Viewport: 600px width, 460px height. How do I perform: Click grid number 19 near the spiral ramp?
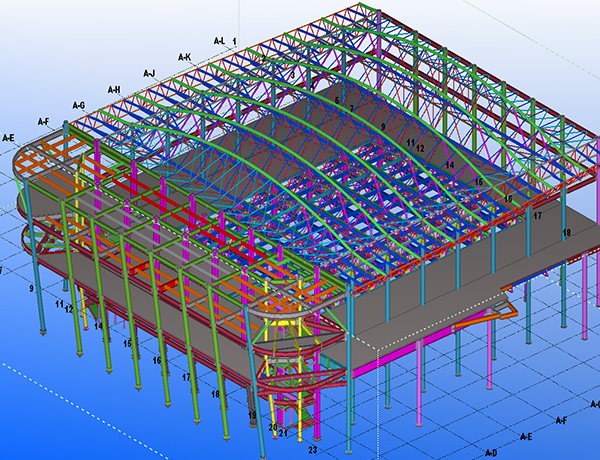252,414
